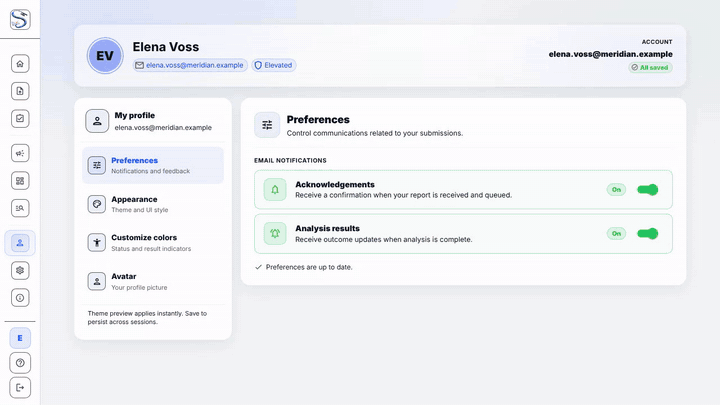Open Avatar profile picture section
Image resolution: width=720 pixels, height=405 pixels.
pyautogui.click(x=153, y=281)
